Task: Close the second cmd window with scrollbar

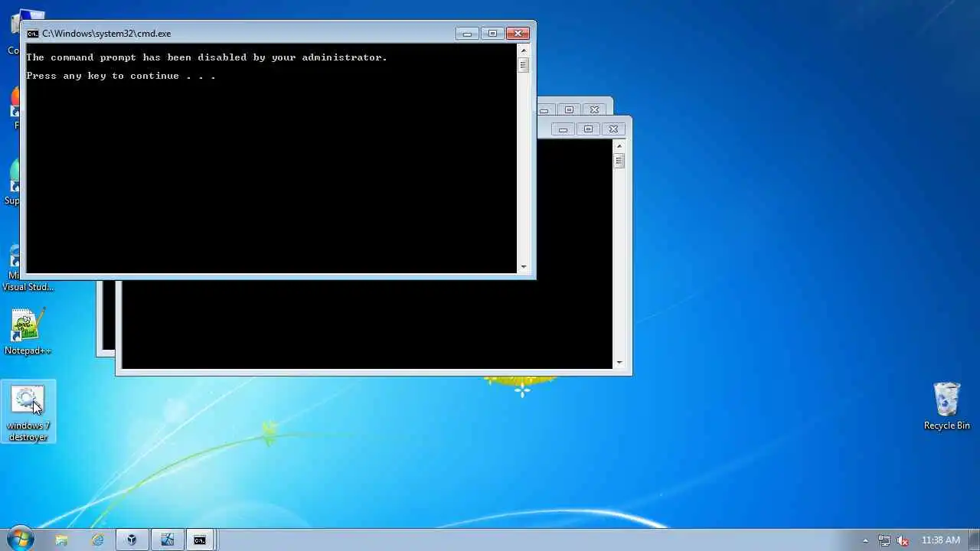Action: 613,129
